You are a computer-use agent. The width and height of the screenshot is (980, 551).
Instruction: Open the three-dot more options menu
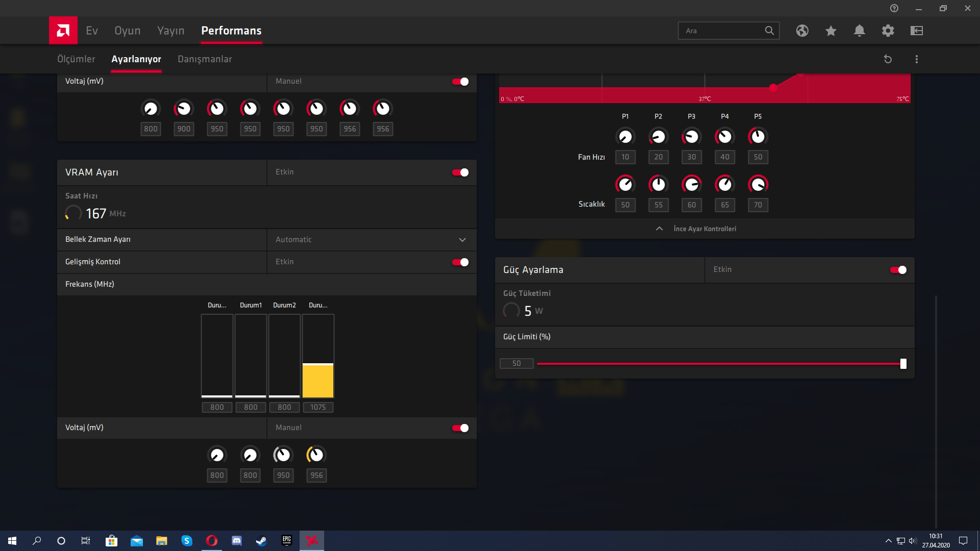click(x=916, y=59)
